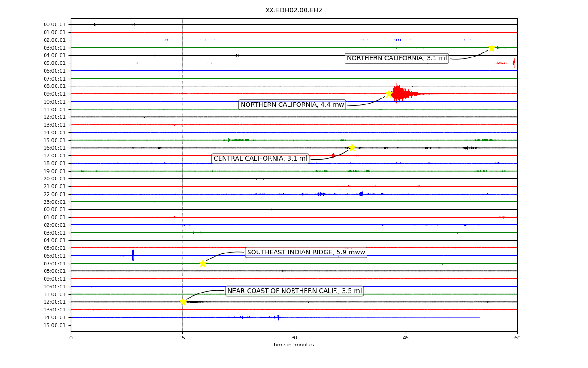Click NEAR COAST OF NORTHERN CALIF., 3.5 ml label
588x368 pixels.
294,291
